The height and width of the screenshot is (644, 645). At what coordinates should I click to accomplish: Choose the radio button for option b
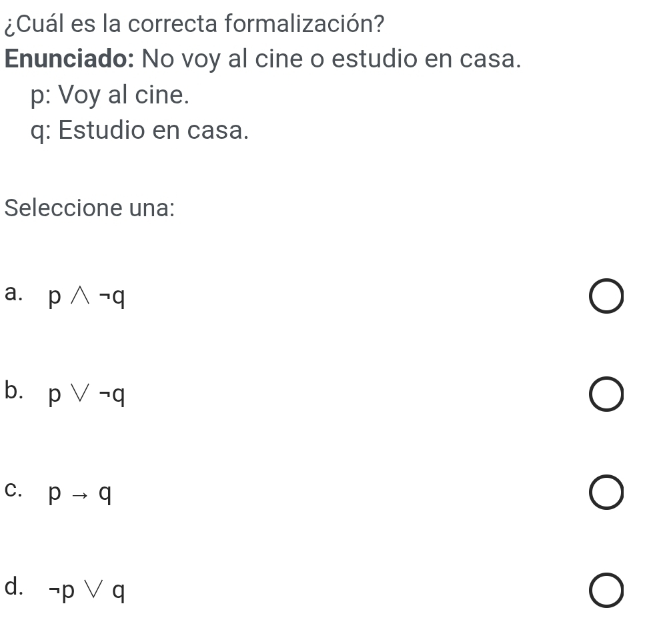[x=606, y=395]
